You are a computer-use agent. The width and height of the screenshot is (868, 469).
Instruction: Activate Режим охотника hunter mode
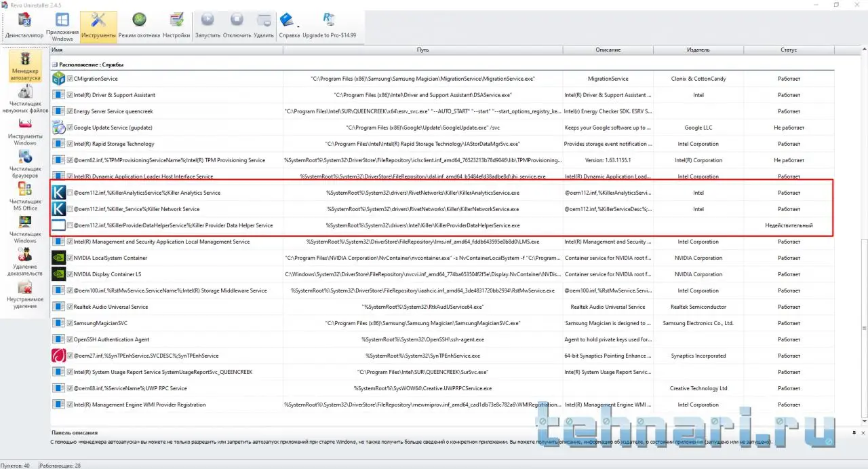pos(139,26)
